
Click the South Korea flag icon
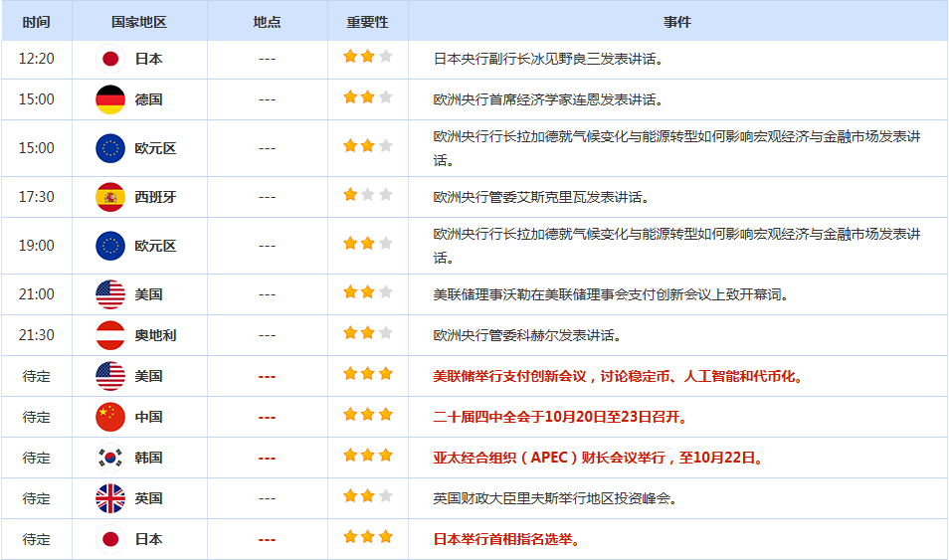110,458
